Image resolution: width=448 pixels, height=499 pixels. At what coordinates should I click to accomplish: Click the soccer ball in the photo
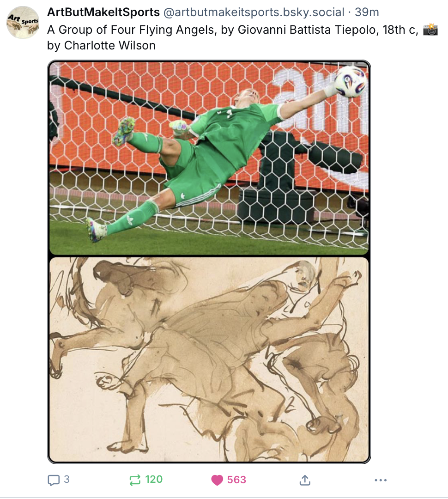[351, 81]
